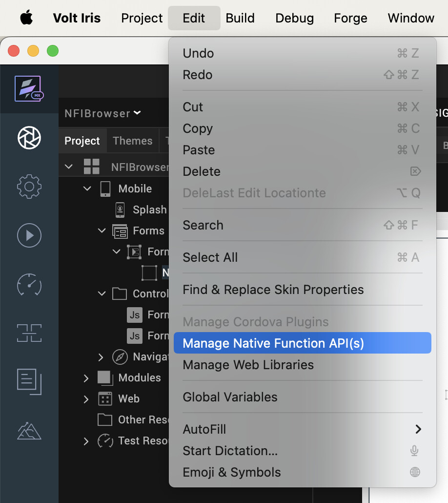Choose Find & Replace Skin Properties

pyautogui.click(x=302, y=290)
